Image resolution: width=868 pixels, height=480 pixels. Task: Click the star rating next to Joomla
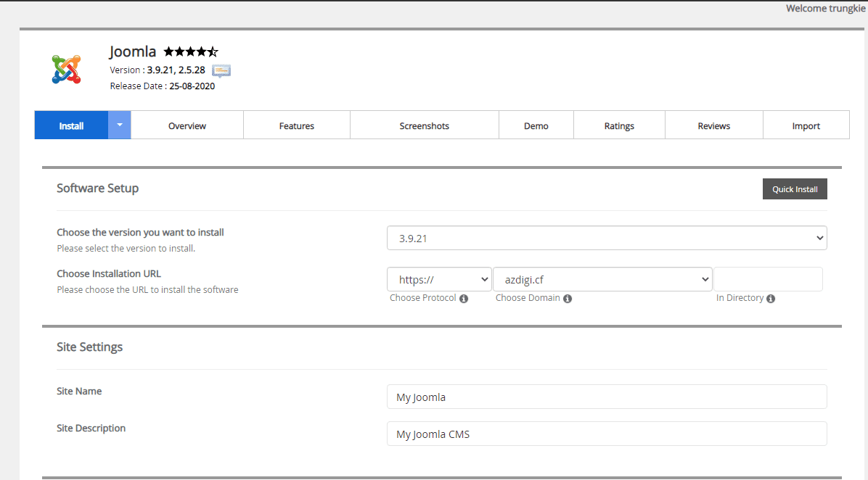pos(190,51)
